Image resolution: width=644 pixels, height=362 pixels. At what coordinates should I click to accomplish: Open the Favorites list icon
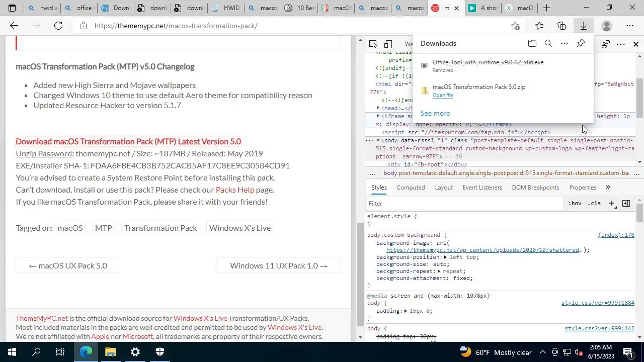click(539, 26)
